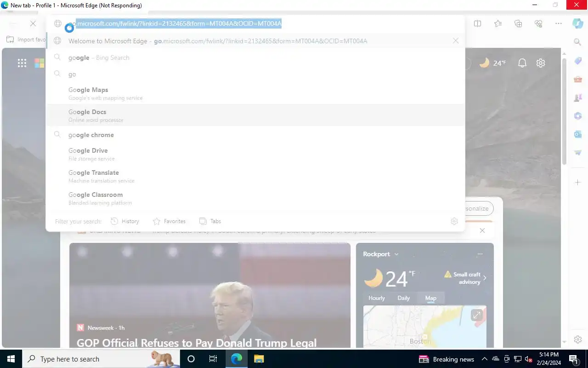
Task: Dismiss the breaking news banner
Action: 482,230
